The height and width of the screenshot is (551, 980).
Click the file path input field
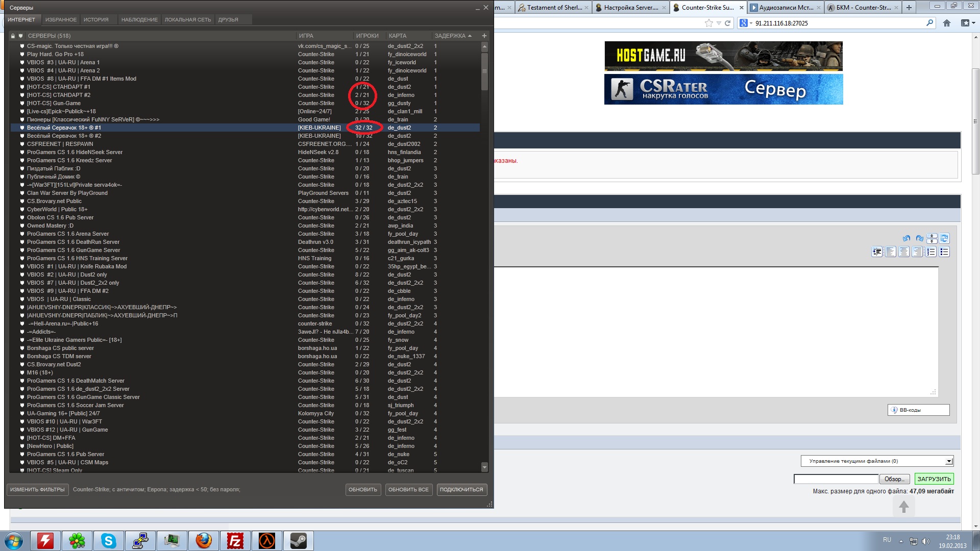[836, 479]
